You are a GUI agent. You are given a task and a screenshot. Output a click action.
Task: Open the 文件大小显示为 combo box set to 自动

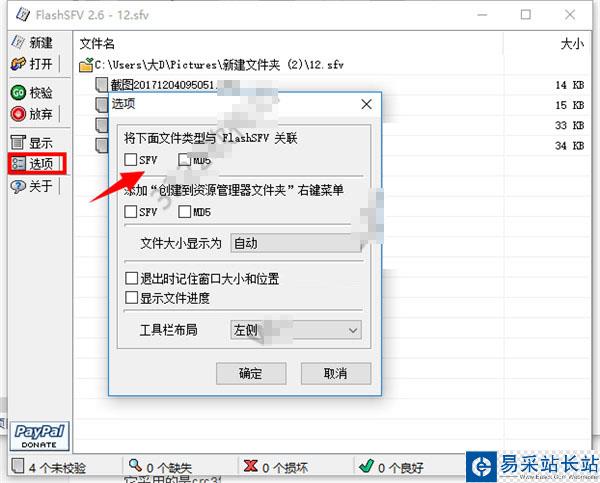[x=296, y=243]
